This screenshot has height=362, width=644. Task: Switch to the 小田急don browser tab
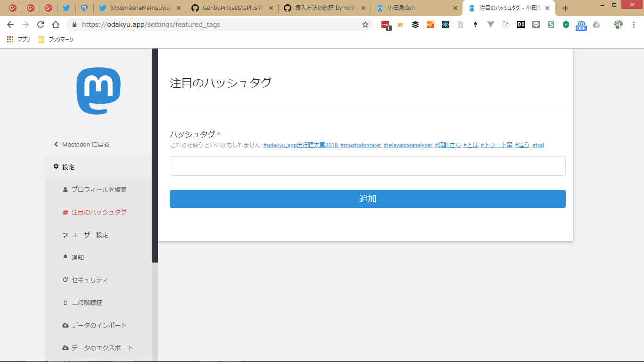[x=415, y=8]
